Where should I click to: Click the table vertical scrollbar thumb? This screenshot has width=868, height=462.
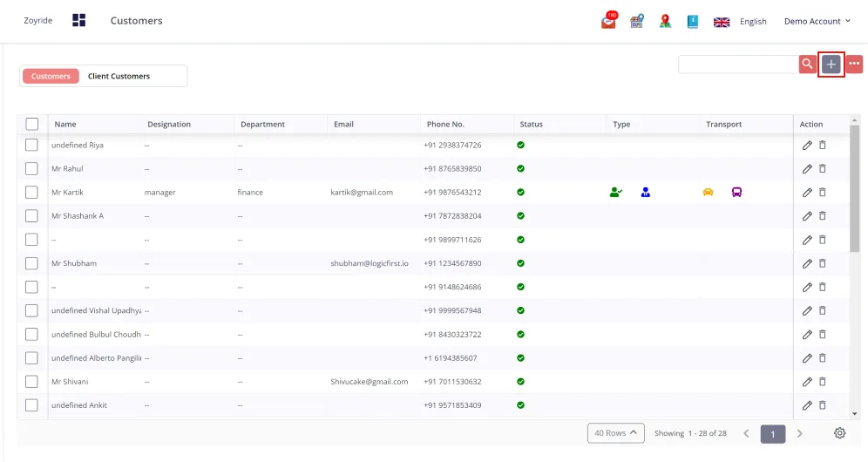[x=855, y=188]
